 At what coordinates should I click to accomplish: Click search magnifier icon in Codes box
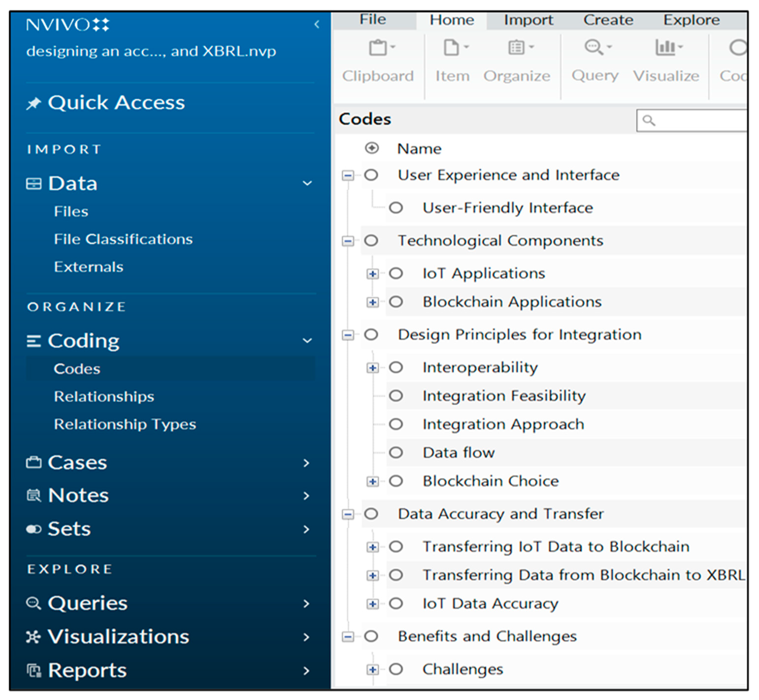pyautogui.click(x=648, y=121)
